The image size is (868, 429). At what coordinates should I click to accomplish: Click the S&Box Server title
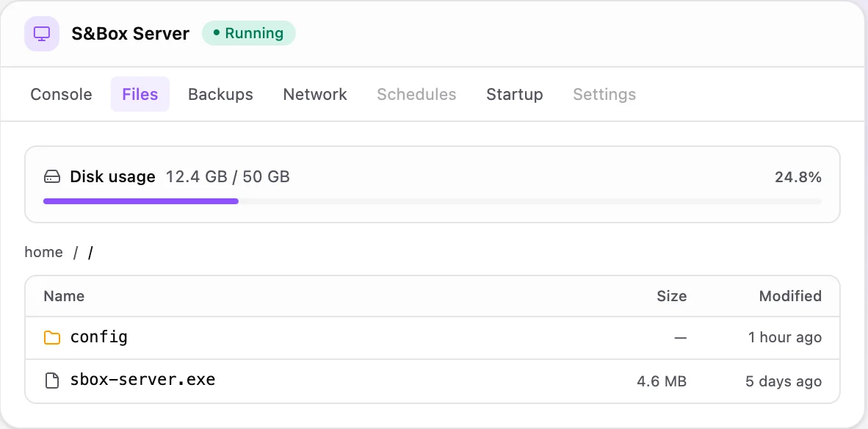click(130, 34)
